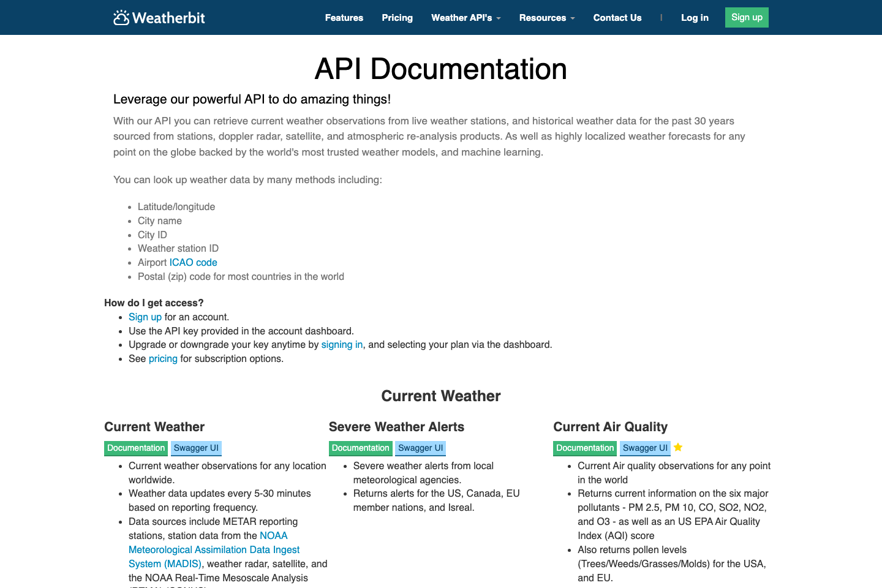Open the ICAO code link
This screenshot has height=588, width=882.
point(193,262)
